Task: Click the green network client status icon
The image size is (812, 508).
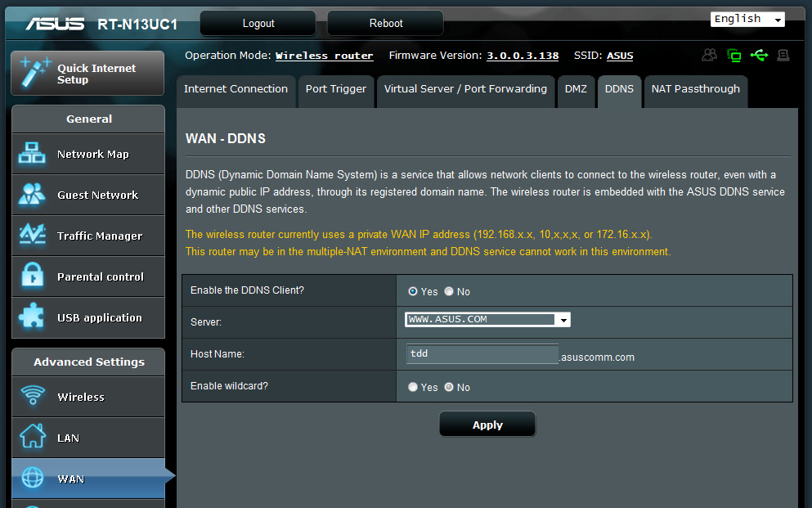Action: [734, 55]
